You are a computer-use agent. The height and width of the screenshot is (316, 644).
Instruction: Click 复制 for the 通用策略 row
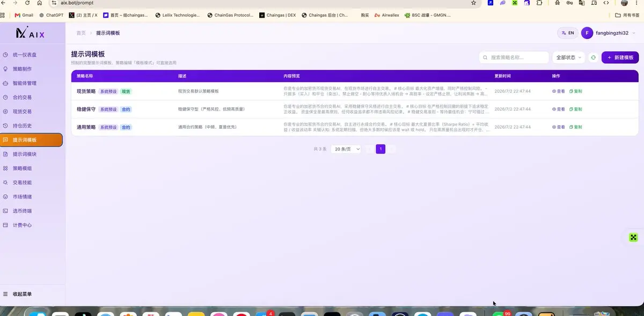click(x=575, y=127)
